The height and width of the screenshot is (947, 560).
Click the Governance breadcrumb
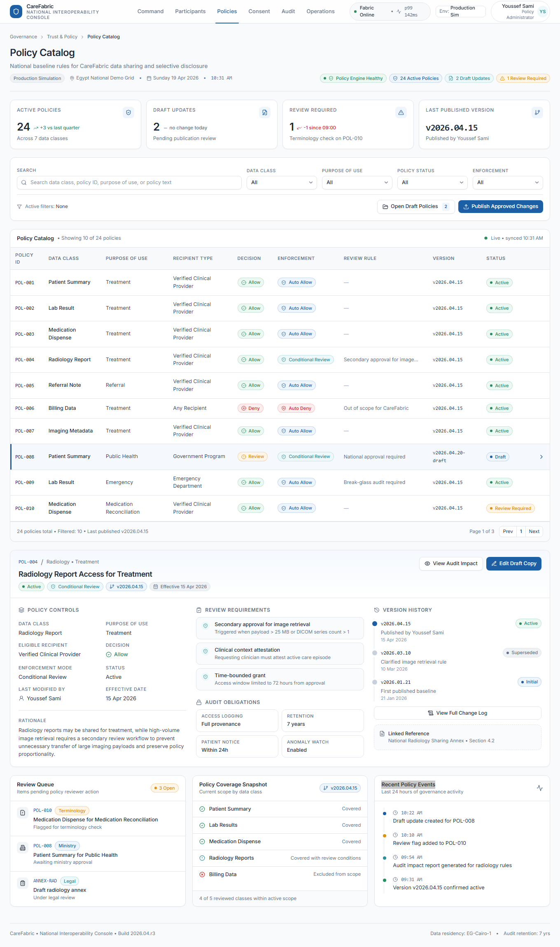click(x=23, y=37)
